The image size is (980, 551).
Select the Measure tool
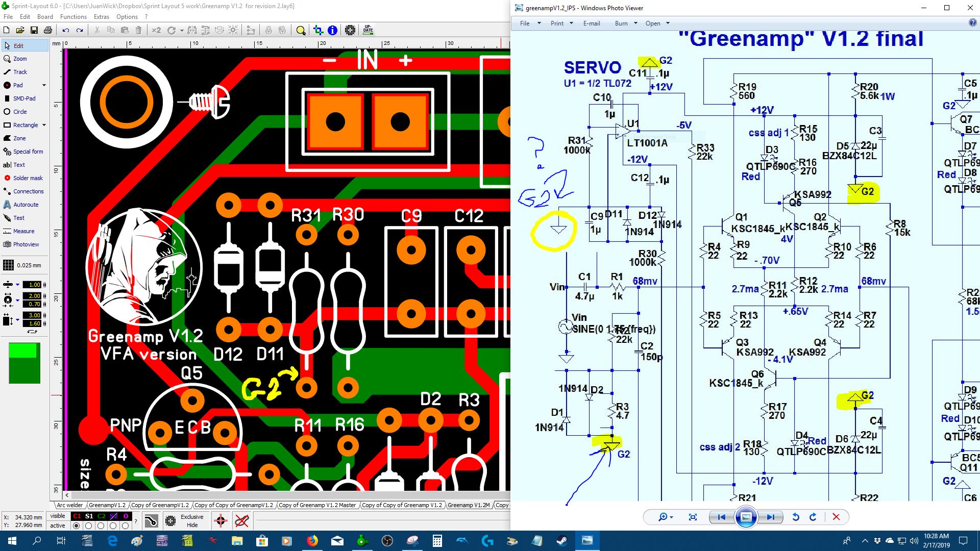(x=24, y=231)
